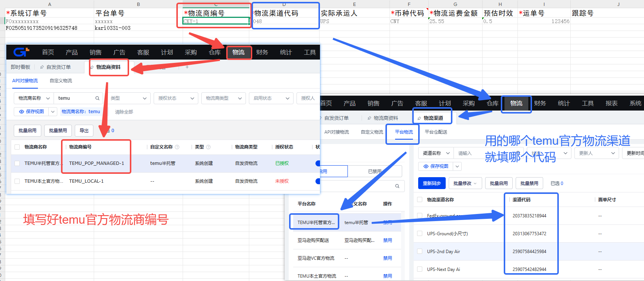Open the 首页 menu in the left window

tap(48, 52)
